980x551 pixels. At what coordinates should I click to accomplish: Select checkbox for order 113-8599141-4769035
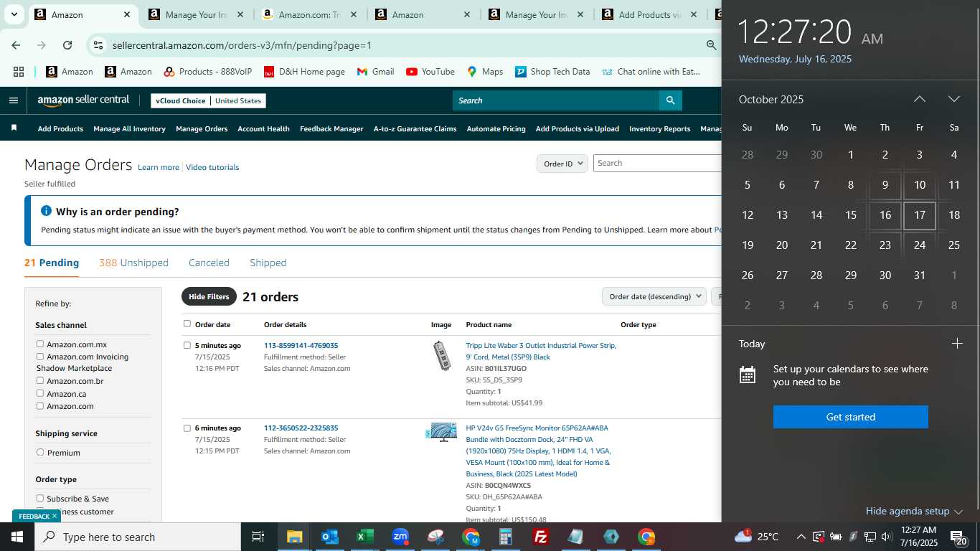click(x=187, y=345)
